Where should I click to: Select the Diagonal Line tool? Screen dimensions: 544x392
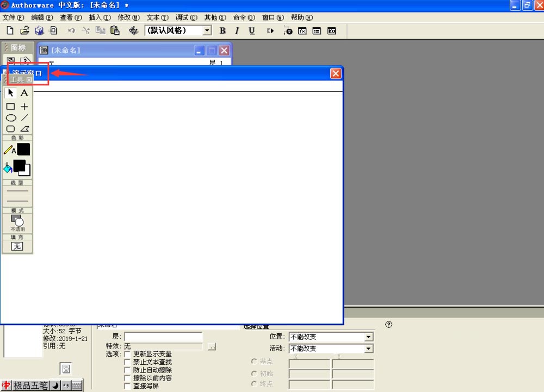tap(24, 118)
